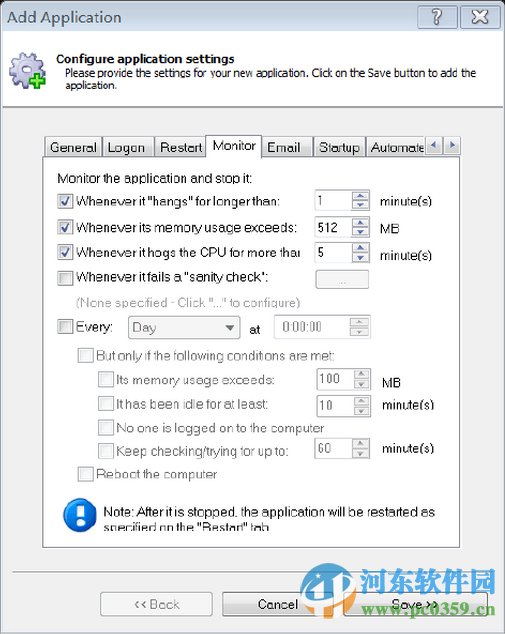The width and height of the screenshot is (505, 634).
Task: Enable Whenever it fails a sanity check
Action: coord(65,278)
